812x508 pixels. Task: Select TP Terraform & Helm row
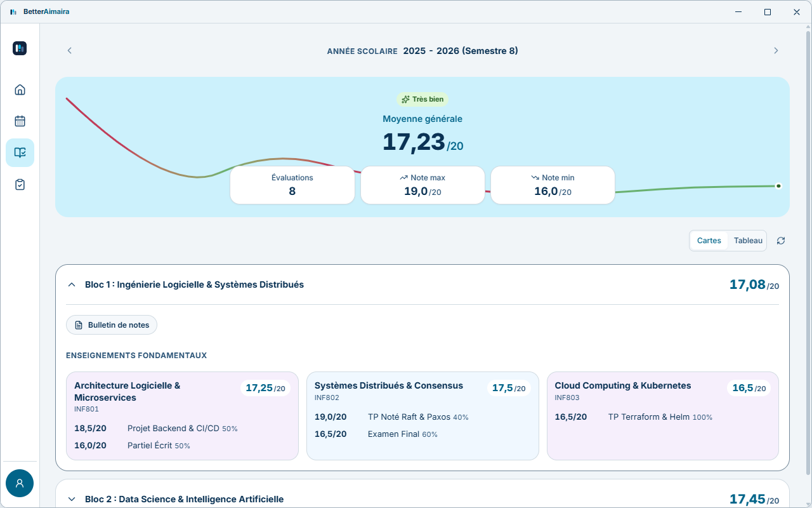[x=663, y=417]
